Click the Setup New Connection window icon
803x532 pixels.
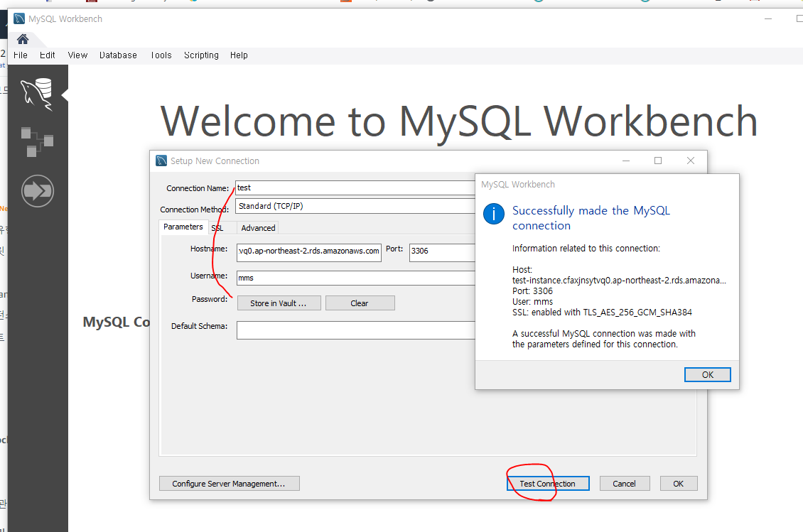tap(161, 161)
